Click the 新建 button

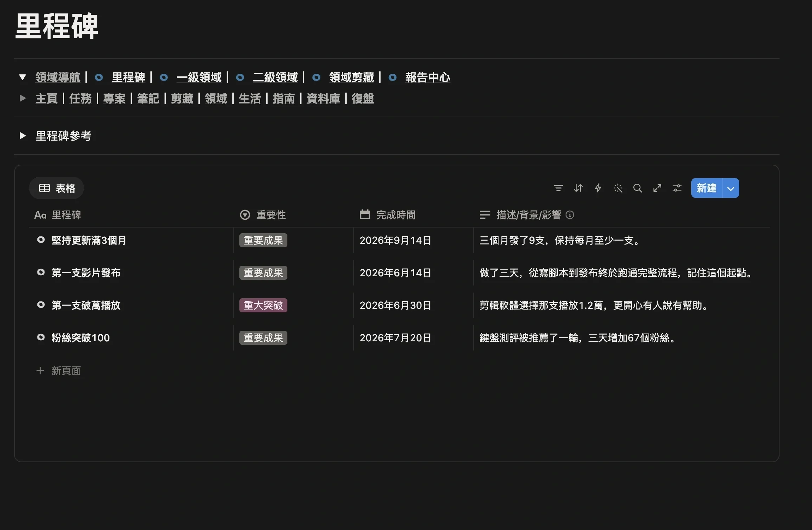point(707,188)
